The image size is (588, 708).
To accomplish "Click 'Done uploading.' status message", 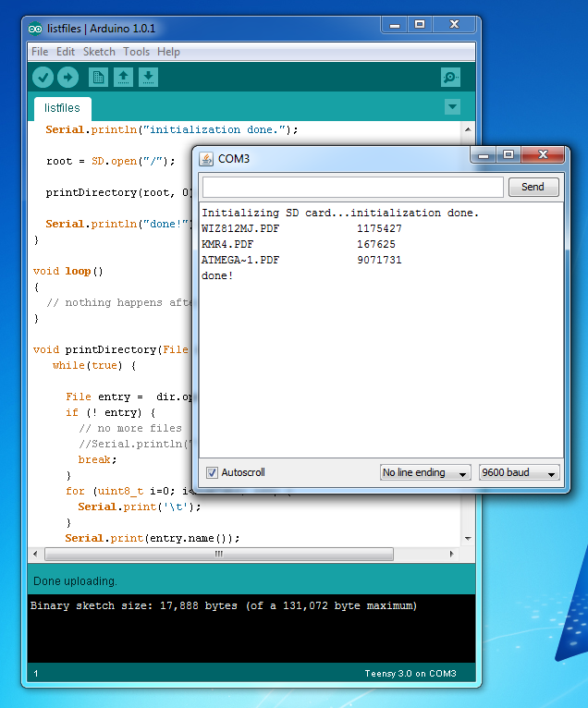I will tap(76, 581).
